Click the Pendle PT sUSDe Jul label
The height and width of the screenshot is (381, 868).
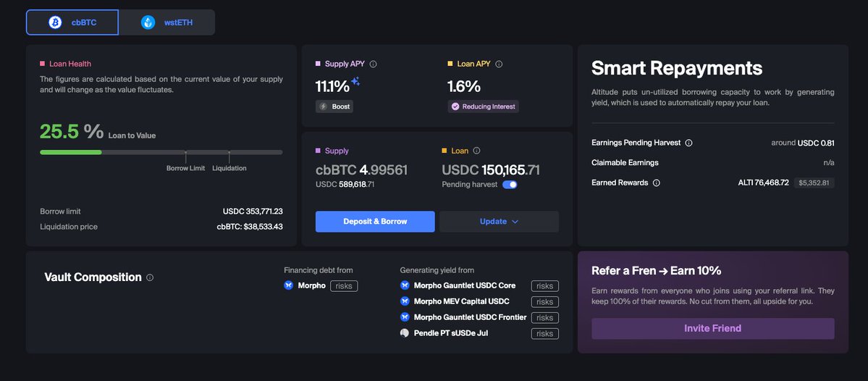450,333
